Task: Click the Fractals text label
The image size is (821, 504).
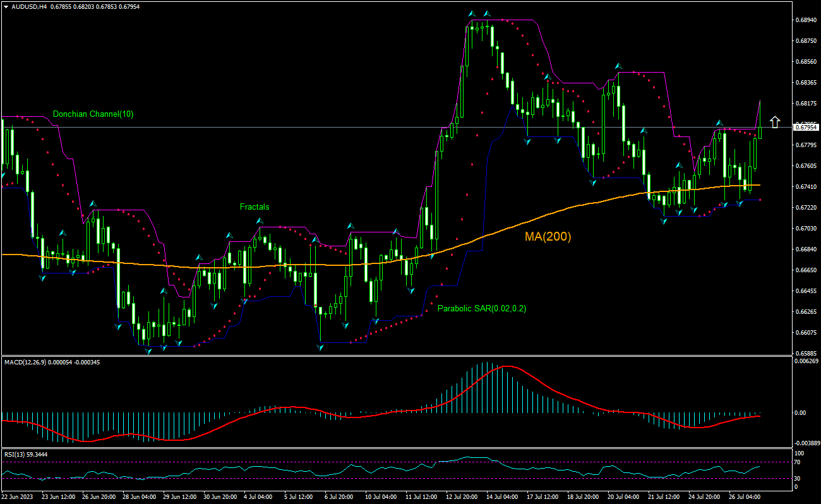Action: (x=254, y=207)
